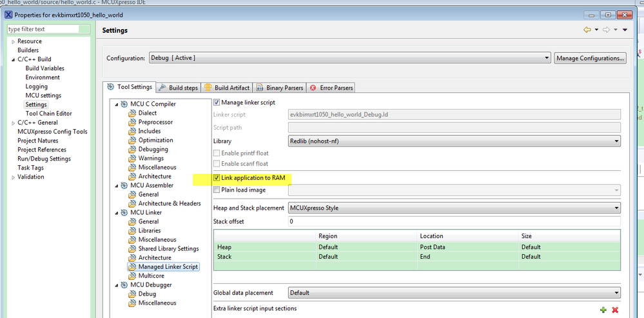The width and height of the screenshot is (644, 318).
Task: Toggle Manage linker script checkbox
Action: [217, 103]
